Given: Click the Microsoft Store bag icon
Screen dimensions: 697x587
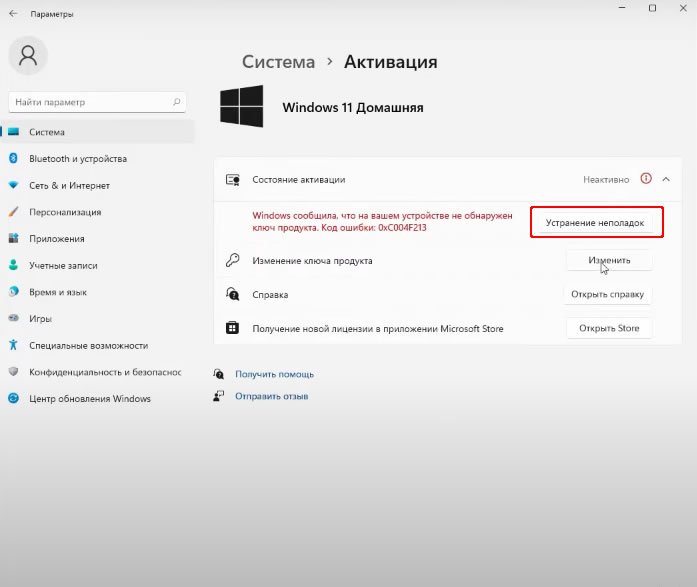Looking at the screenshot, I should click(232, 328).
